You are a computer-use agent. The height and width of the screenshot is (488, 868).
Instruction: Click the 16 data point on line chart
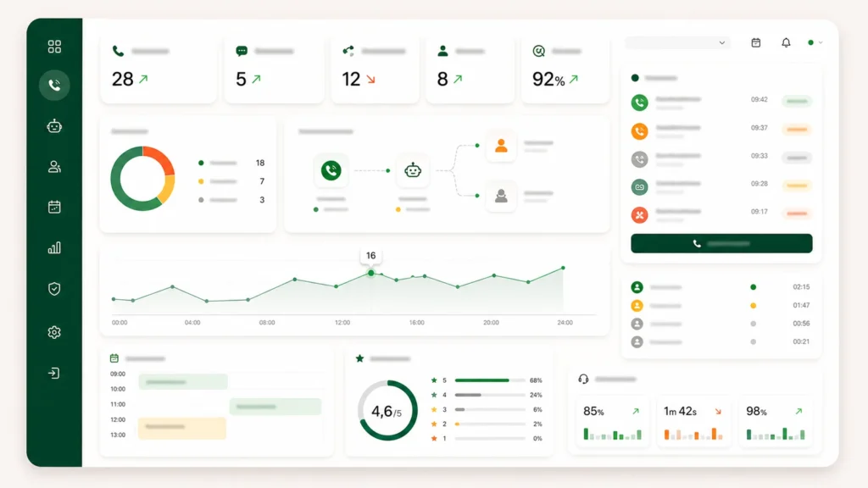[x=371, y=273]
